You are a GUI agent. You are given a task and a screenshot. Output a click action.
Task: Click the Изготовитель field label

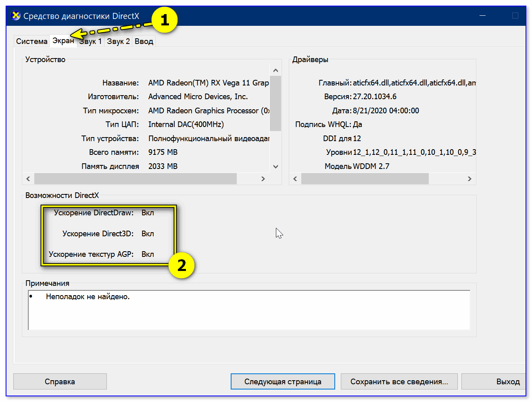click(x=113, y=96)
